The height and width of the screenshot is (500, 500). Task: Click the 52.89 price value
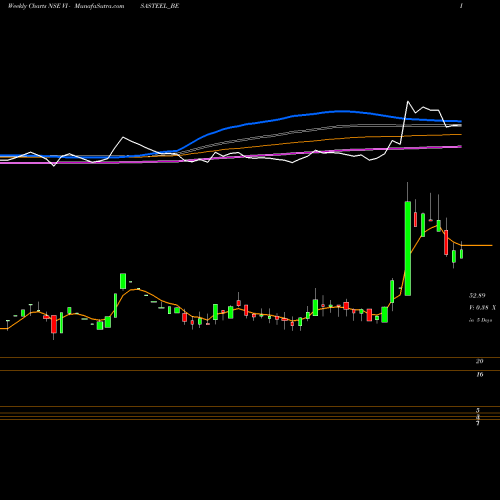coord(477,295)
